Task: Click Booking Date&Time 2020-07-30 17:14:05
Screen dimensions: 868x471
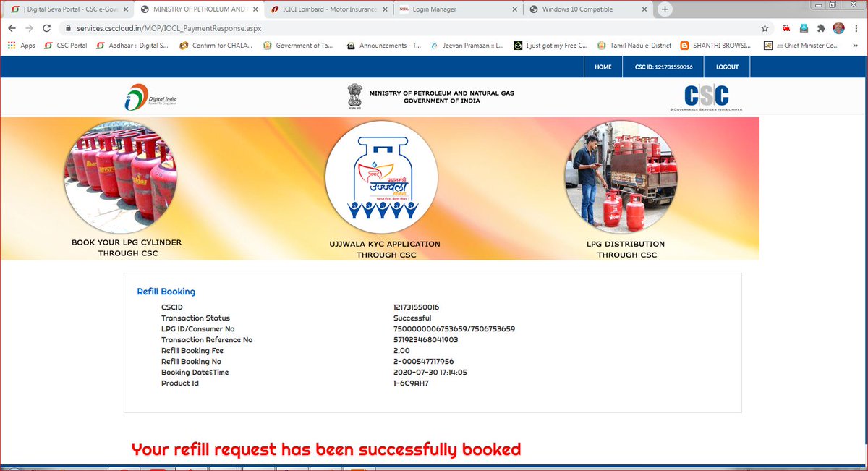Action: tap(430, 373)
